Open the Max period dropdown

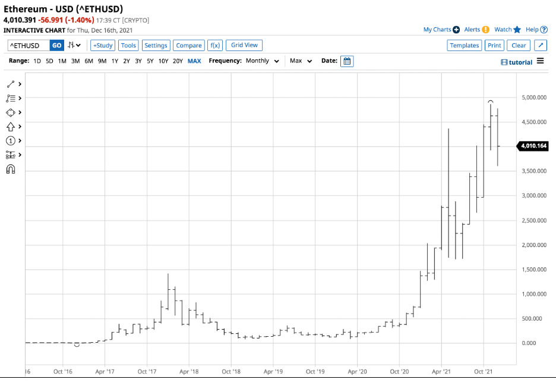[x=301, y=61]
